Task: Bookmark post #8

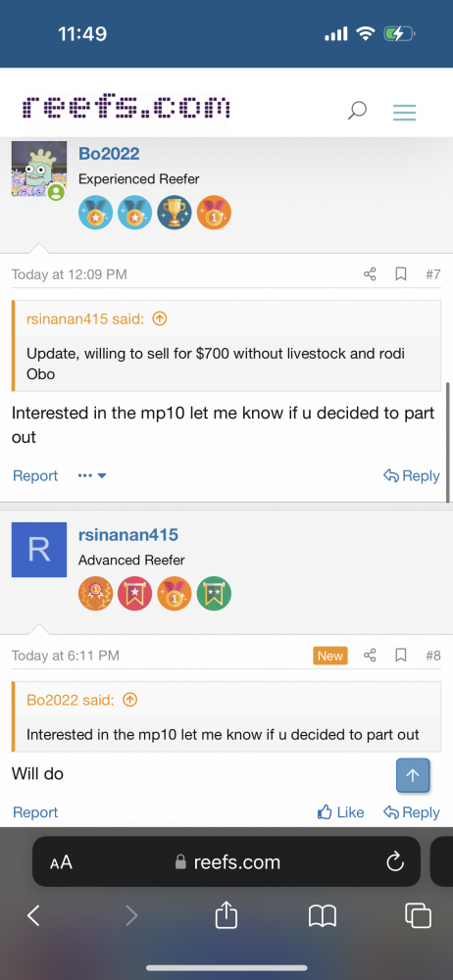Action: [x=401, y=655]
